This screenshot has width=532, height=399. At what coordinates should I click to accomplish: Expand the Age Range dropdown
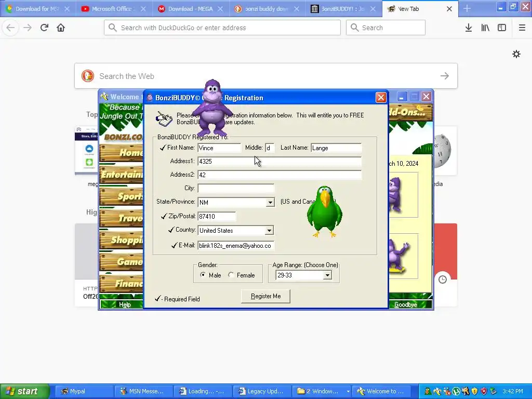point(327,275)
